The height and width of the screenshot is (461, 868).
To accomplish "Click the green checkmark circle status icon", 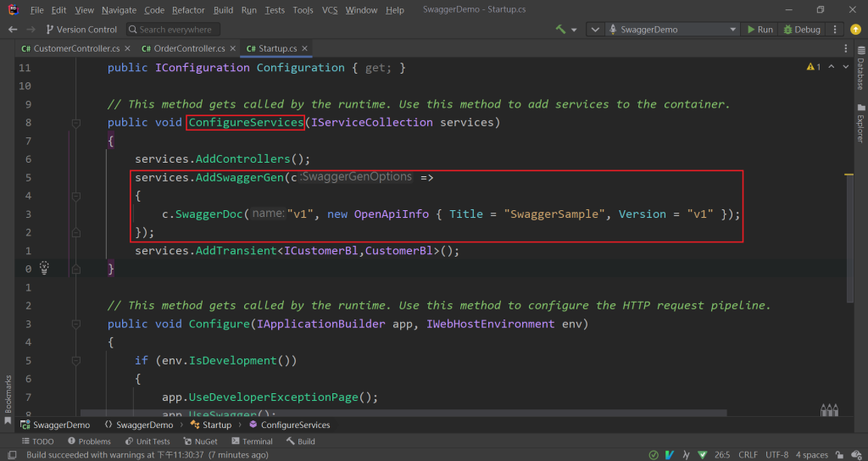I will [x=654, y=455].
